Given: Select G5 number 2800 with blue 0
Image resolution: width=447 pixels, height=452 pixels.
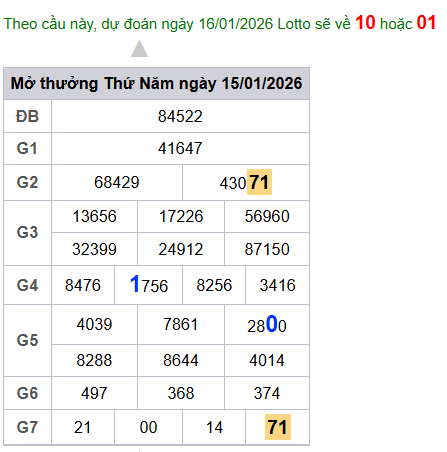Looking at the screenshot, I should 267,324.
